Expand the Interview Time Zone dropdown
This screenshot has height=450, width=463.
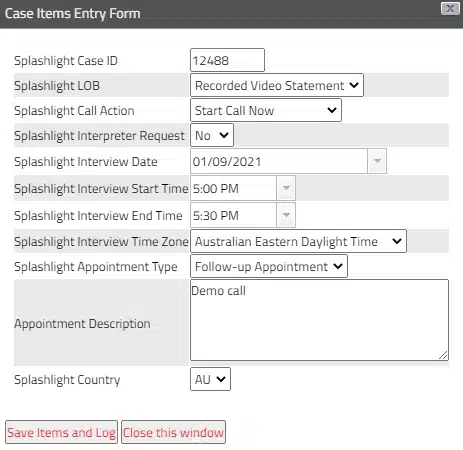298,241
